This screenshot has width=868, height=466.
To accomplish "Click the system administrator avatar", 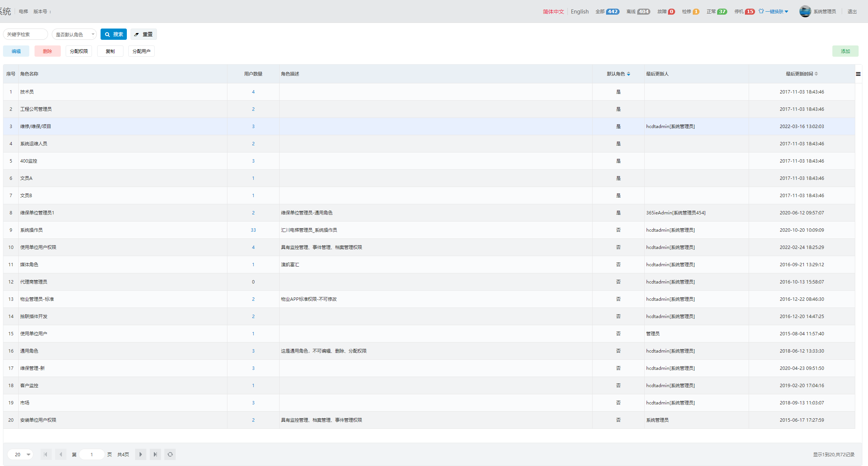I will point(805,11).
